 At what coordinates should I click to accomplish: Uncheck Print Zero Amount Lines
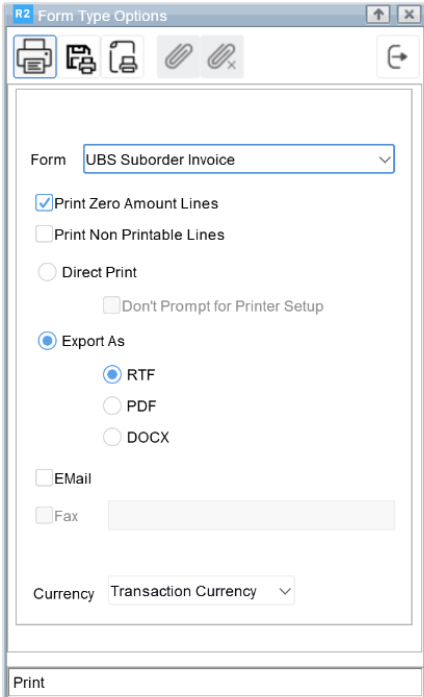44,203
